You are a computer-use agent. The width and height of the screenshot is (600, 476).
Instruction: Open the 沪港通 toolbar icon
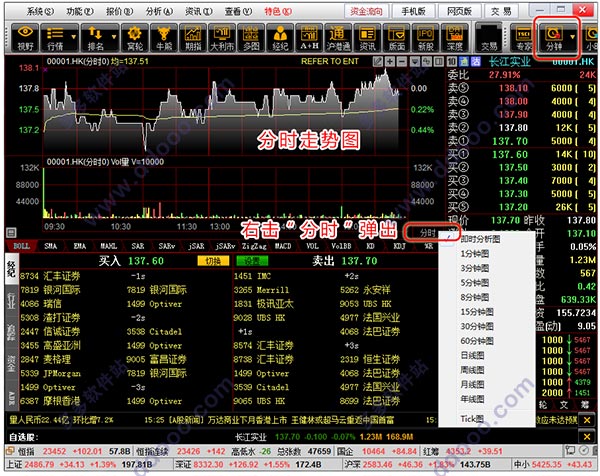click(338, 37)
